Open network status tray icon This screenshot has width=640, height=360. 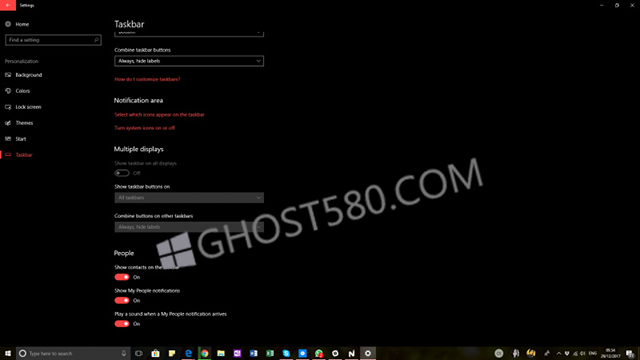(575, 353)
